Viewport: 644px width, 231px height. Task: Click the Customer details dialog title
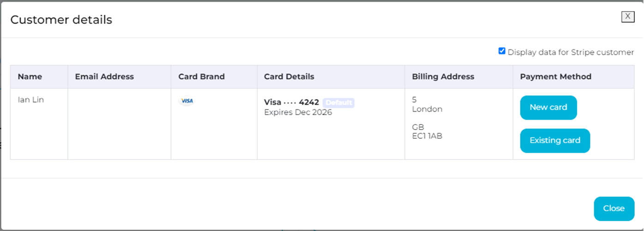[x=61, y=20]
